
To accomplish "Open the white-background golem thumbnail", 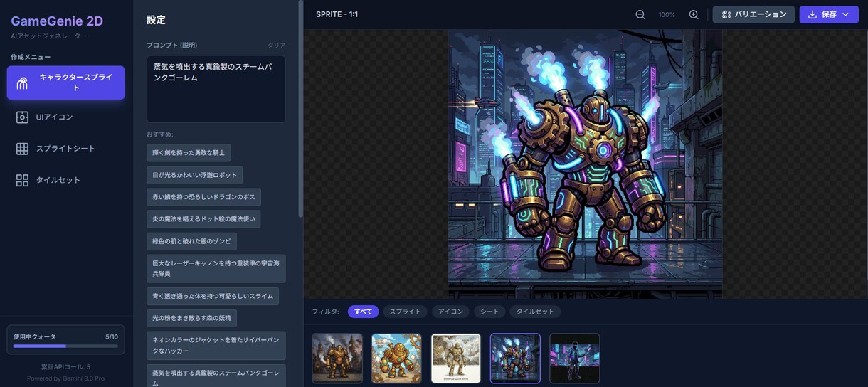I will pyautogui.click(x=456, y=359).
